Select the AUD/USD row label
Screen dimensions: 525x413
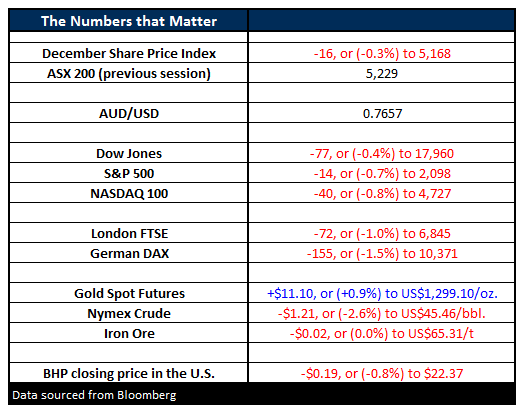pyautogui.click(x=129, y=113)
